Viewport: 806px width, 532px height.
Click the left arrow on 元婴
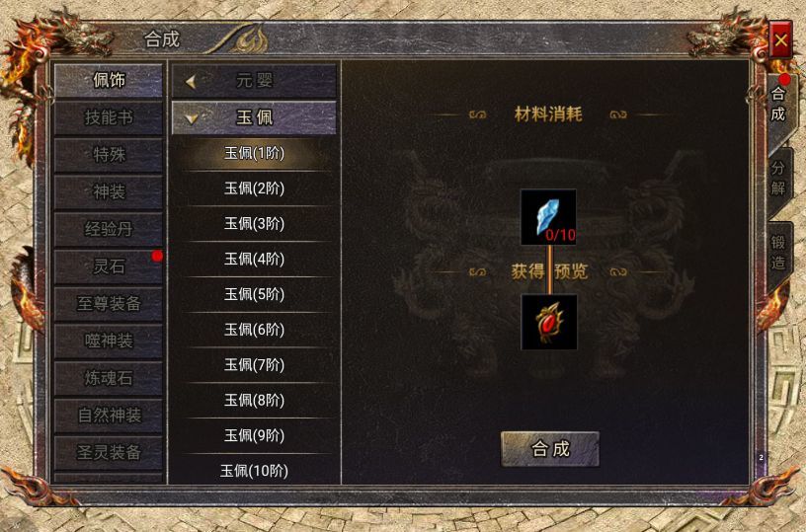point(191,81)
